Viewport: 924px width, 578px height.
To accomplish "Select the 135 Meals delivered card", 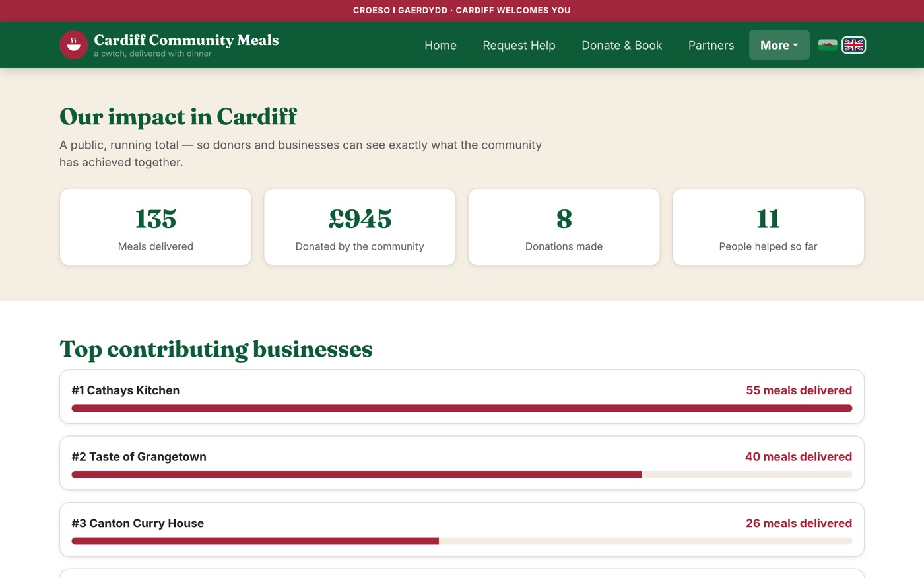I will point(156,227).
